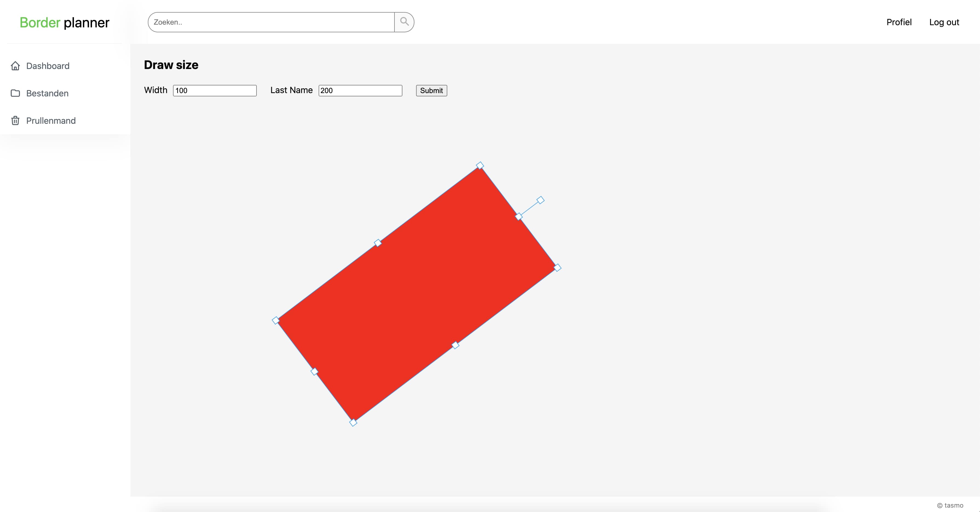
Task: Open the Profiel menu
Action: click(x=899, y=22)
